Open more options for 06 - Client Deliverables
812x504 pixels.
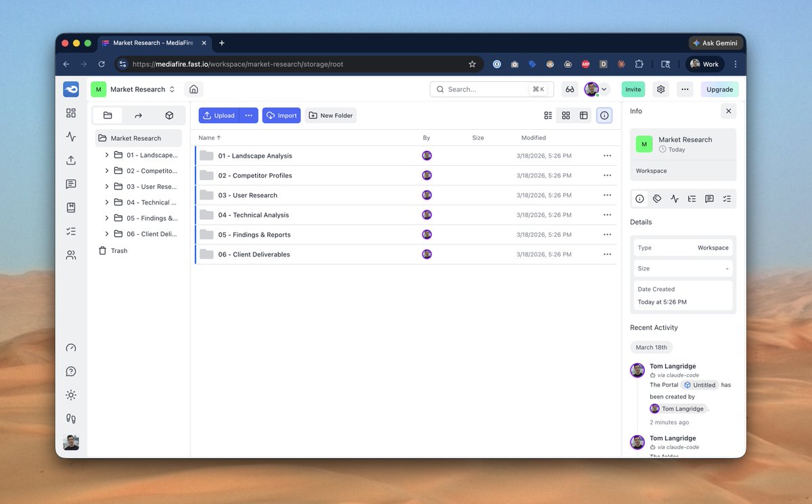tap(607, 254)
